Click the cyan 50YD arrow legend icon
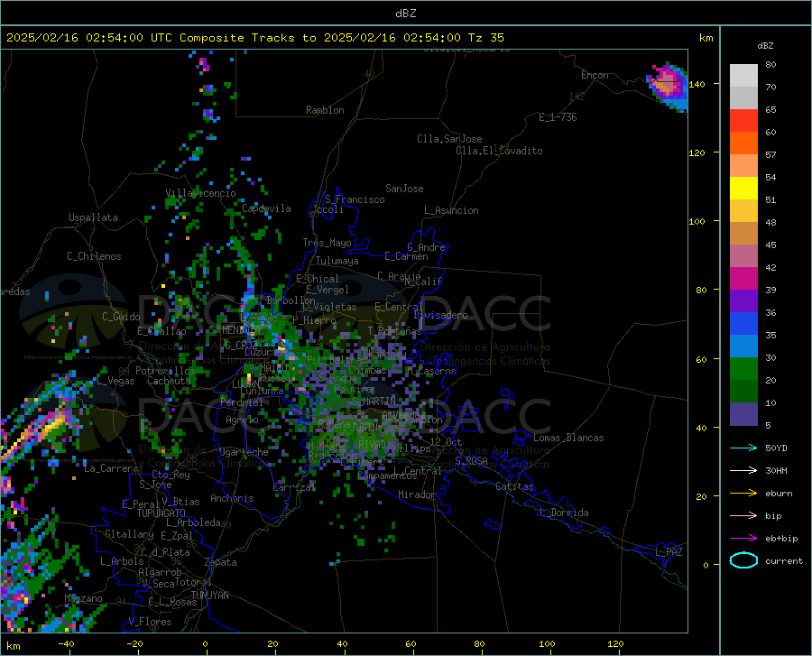 pos(743,448)
